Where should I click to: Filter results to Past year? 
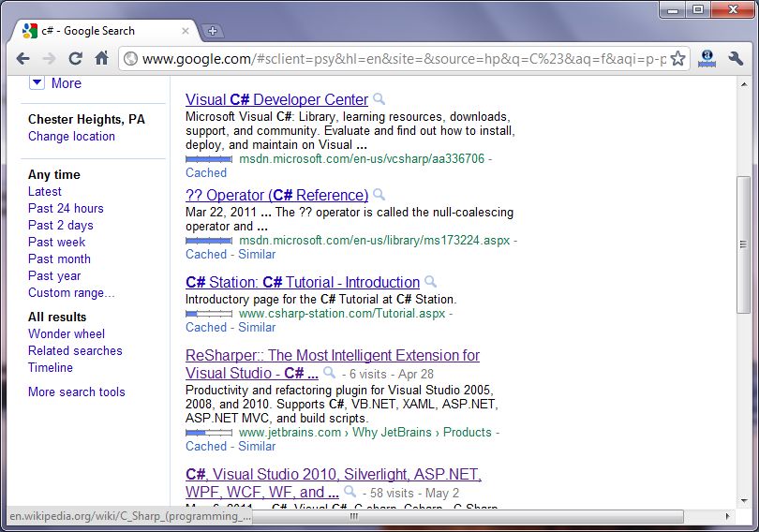(x=54, y=276)
